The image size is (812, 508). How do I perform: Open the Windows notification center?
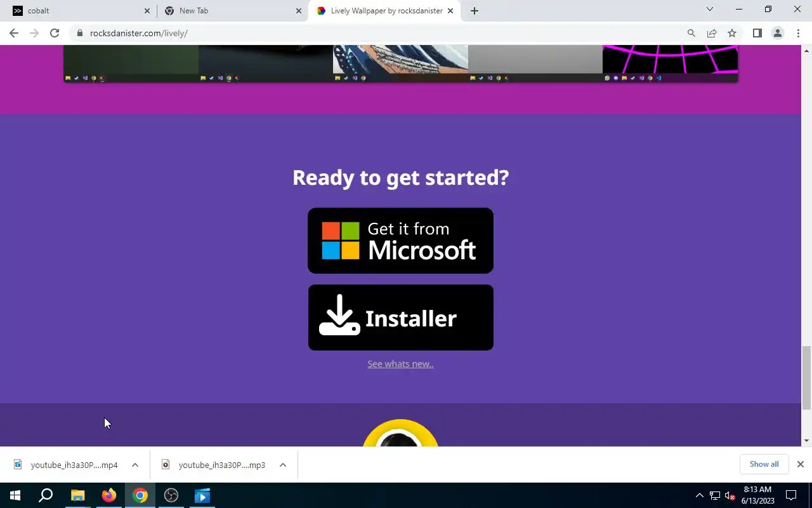tap(791, 495)
